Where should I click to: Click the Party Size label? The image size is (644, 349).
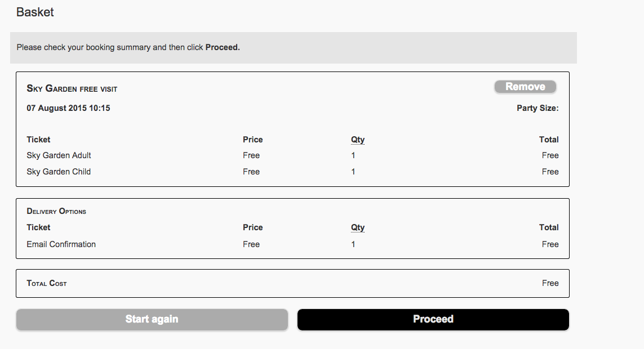point(538,108)
